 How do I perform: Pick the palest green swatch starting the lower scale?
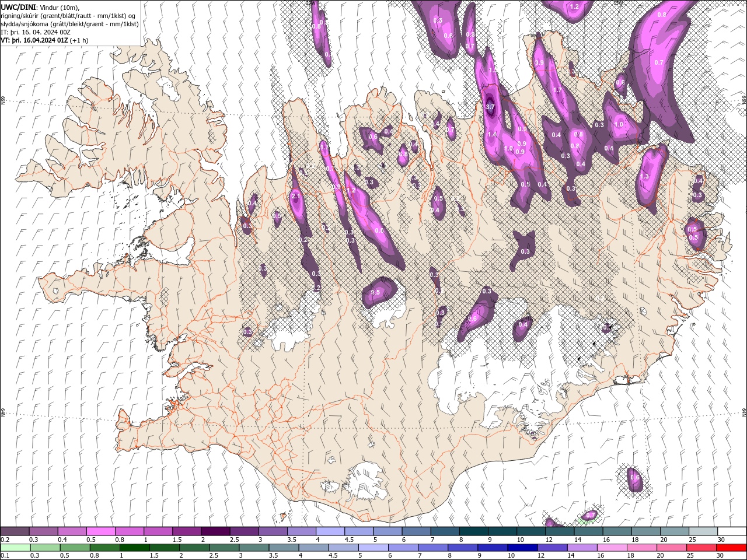15,548
